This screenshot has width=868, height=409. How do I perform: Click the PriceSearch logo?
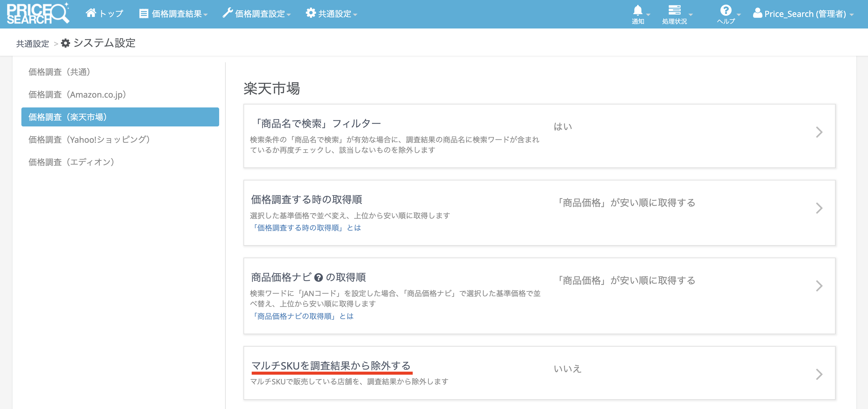(38, 13)
